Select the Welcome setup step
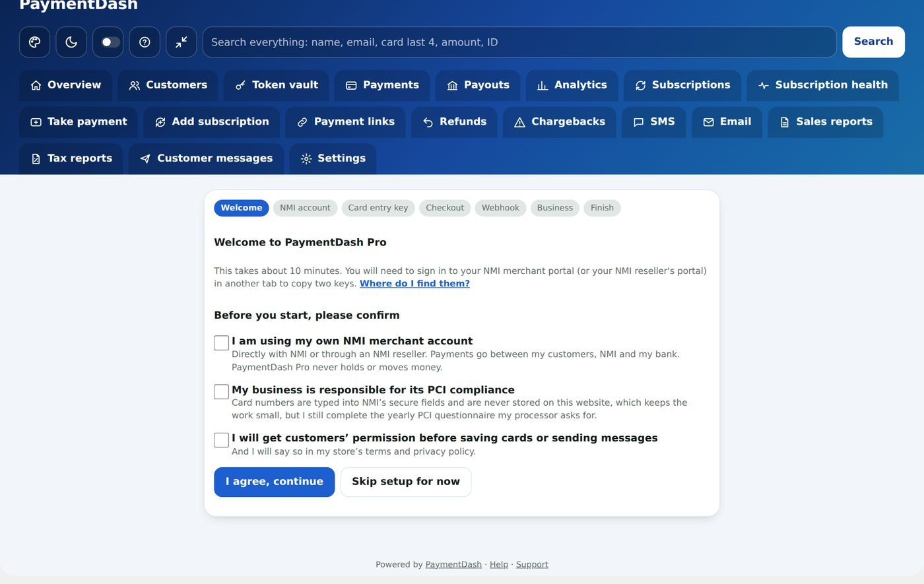Viewport: 924px width, 584px height. [x=242, y=208]
